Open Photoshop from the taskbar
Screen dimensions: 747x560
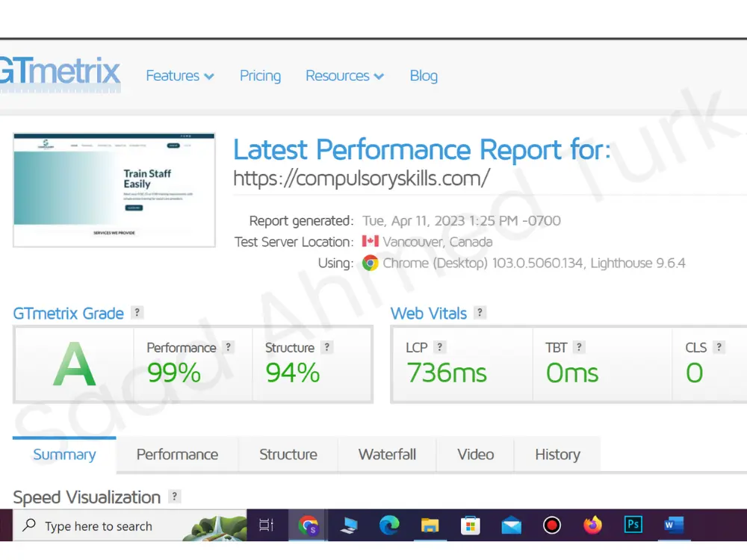[x=633, y=526]
